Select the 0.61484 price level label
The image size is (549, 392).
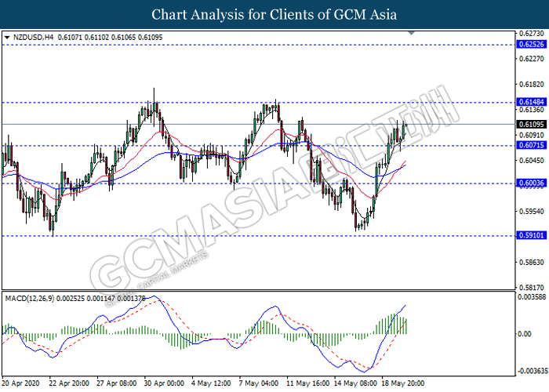[x=531, y=102]
